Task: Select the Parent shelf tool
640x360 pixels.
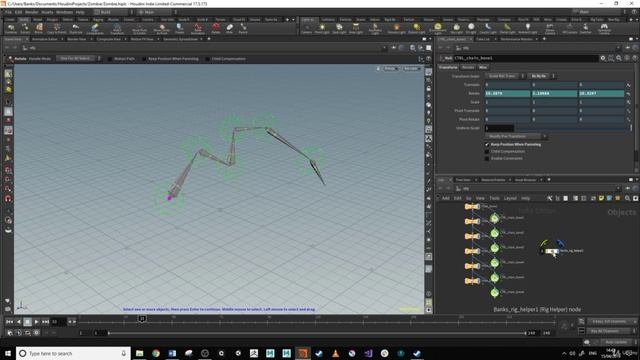Action: [243, 29]
